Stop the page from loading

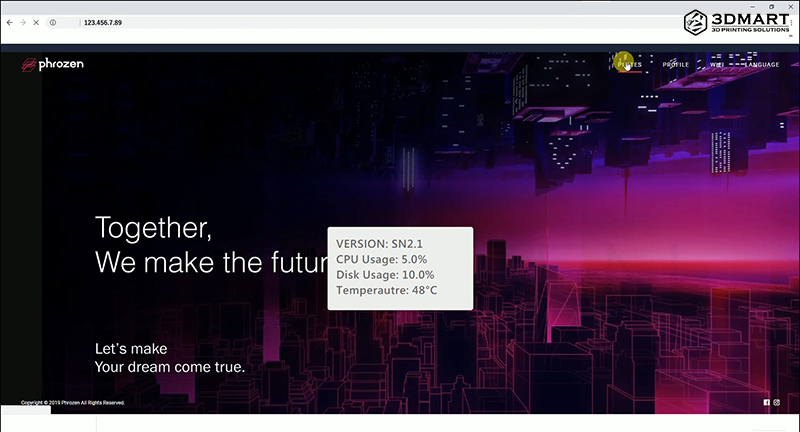coord(36,21)
